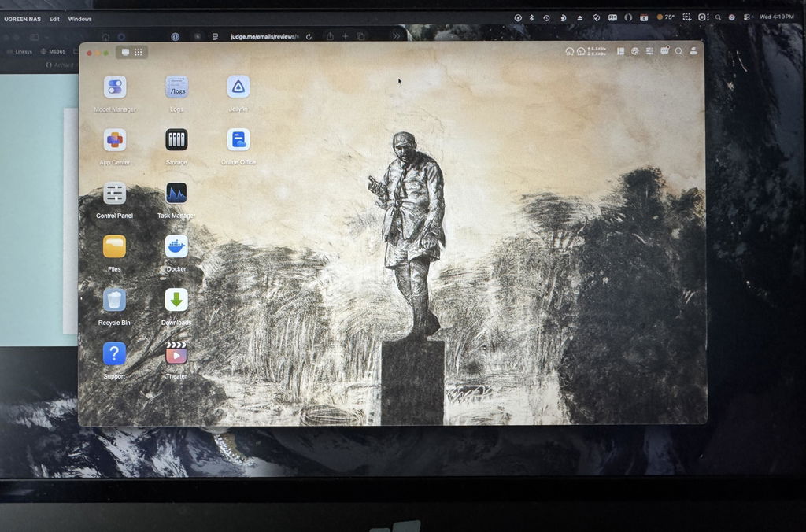
Task: Expand the browser toolbar overflow chevrons
Action: coord(397,36)
